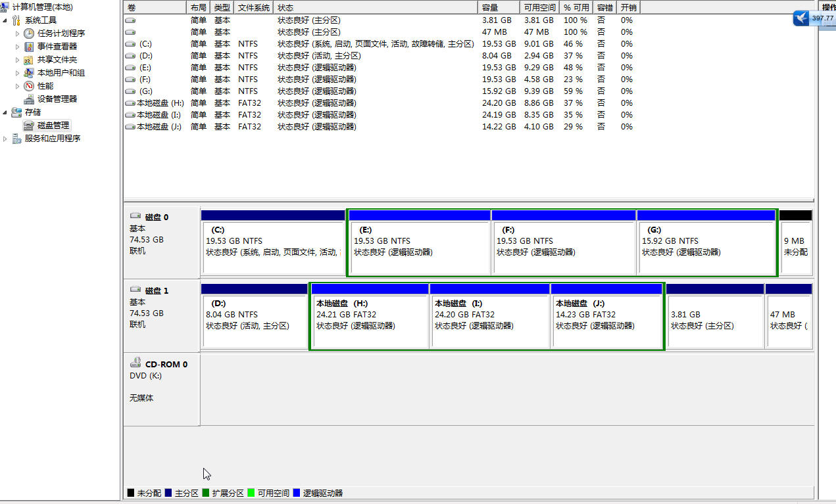This screenshot has width=836, height=504.
Task: Click the blue bird icon at top right
Action: pyautogui.click(x=801, y=18)
